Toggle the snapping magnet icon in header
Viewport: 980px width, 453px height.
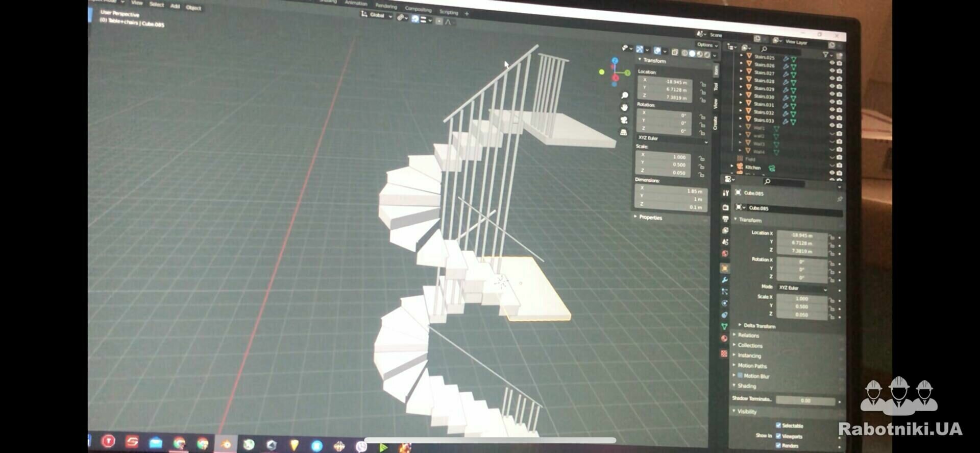415,19
